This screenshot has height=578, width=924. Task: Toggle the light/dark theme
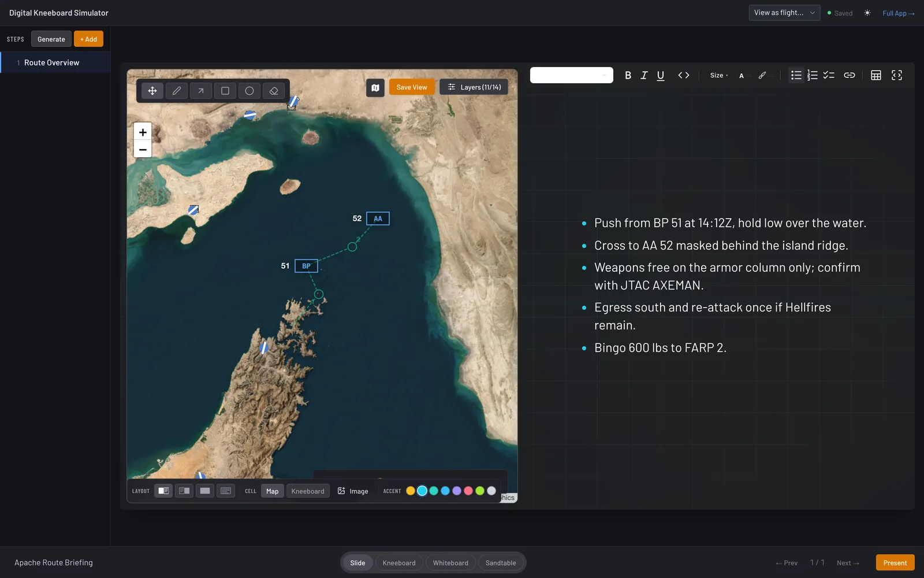tap(867, 13)
